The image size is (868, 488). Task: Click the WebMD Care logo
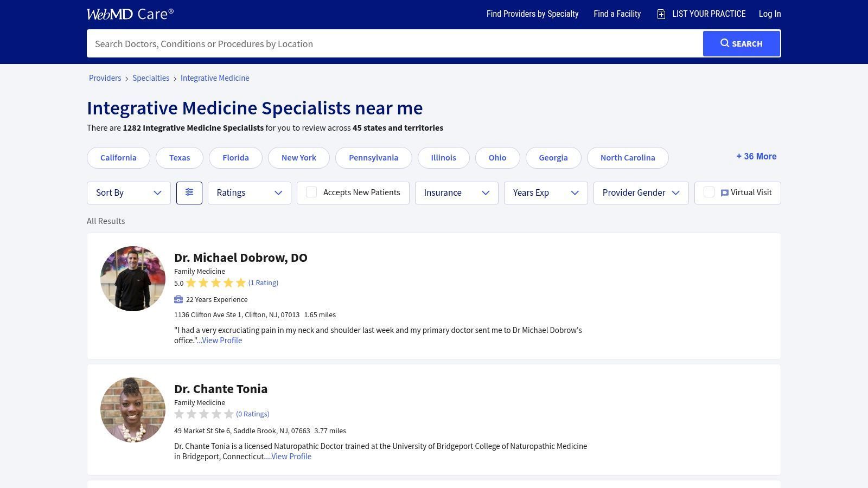coord(130,14)
